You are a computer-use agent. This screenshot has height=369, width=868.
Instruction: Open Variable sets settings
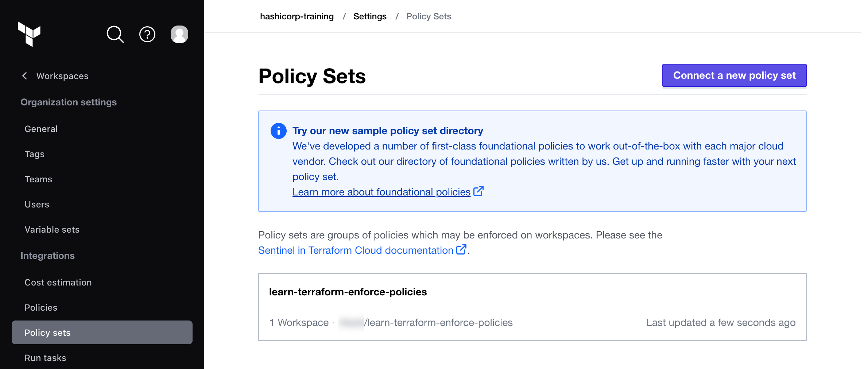(x=52, y=229)
